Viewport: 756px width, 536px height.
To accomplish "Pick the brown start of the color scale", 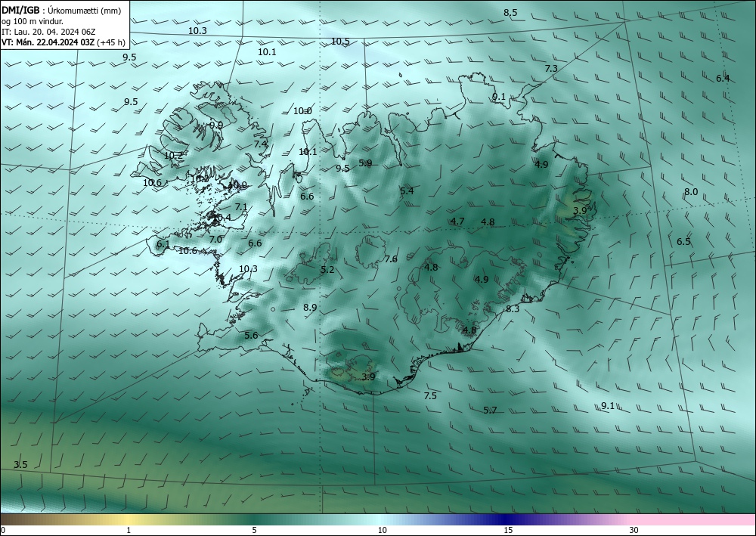I will (20, 519).
